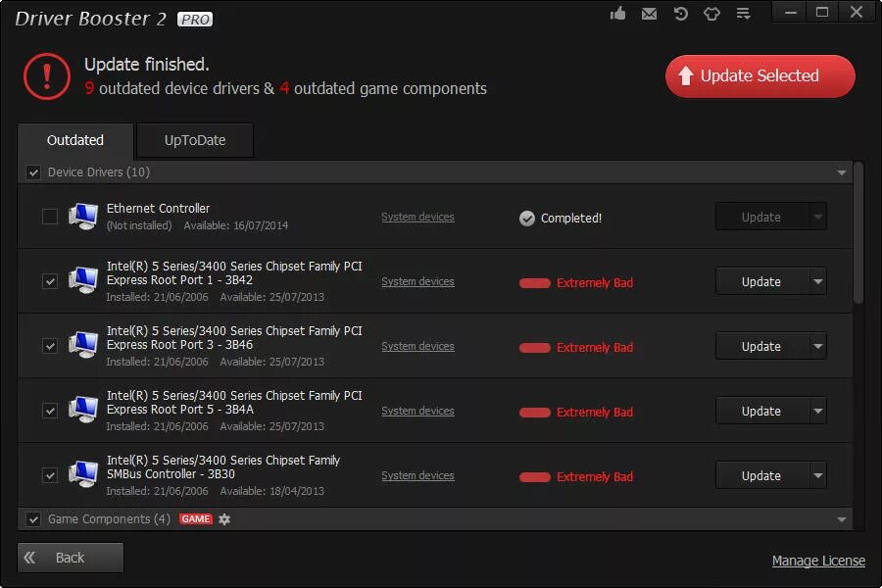Check the Ethernet Controller checkbox
Screen dimensions: 882x588
(x=50, y=216)
